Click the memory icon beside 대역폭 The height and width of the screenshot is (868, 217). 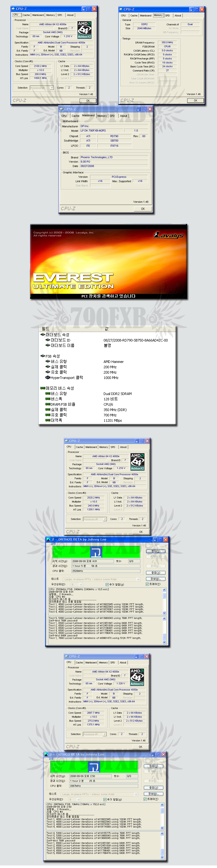point(48,420)
